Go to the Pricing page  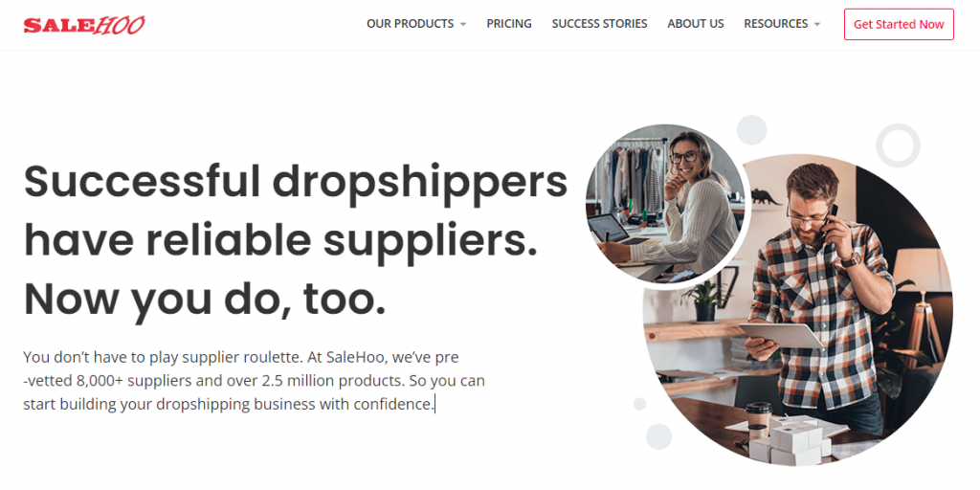[x=509, y=24]
